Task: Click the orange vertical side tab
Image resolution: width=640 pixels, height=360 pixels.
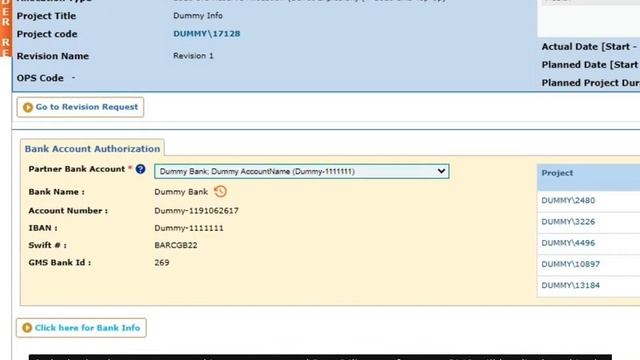Action: click(6, 29)
